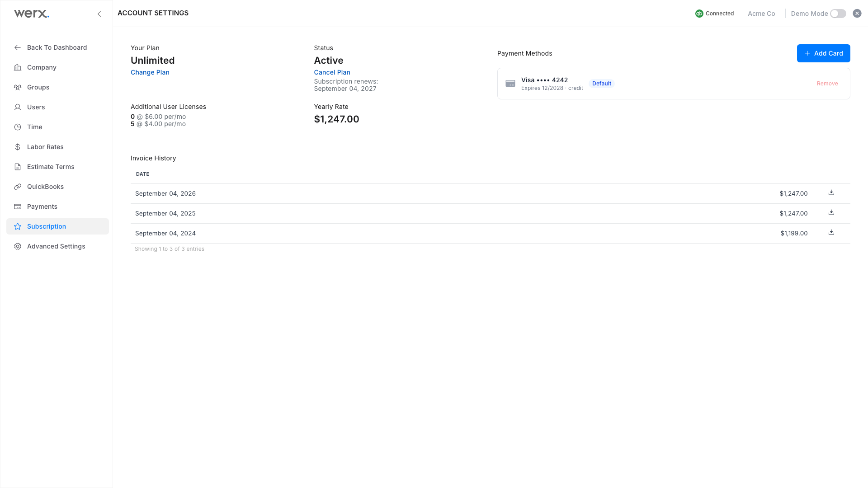Click the Yearly Rate $1,247.00 value
Image resolution: width=868 pixels, height=488 pixels.
[x=336, y=119]
